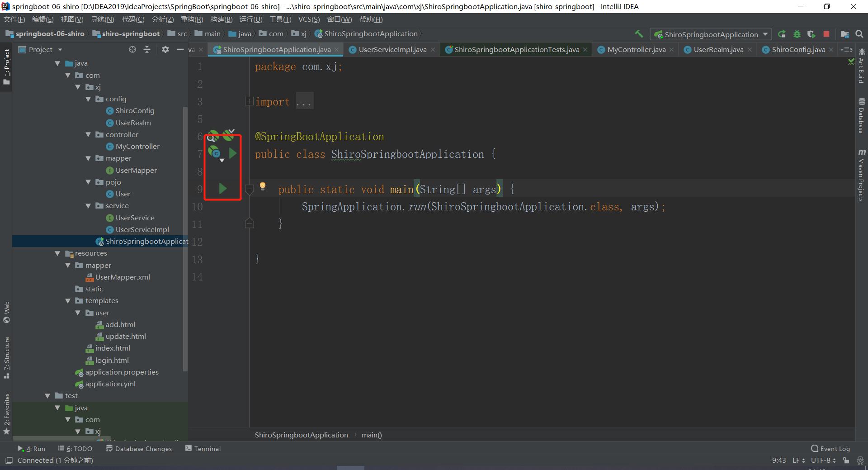Screen dimensions: 868x470
Task: Toggle the Maven Projects side tool window
Action: click(x=862, y=176)
